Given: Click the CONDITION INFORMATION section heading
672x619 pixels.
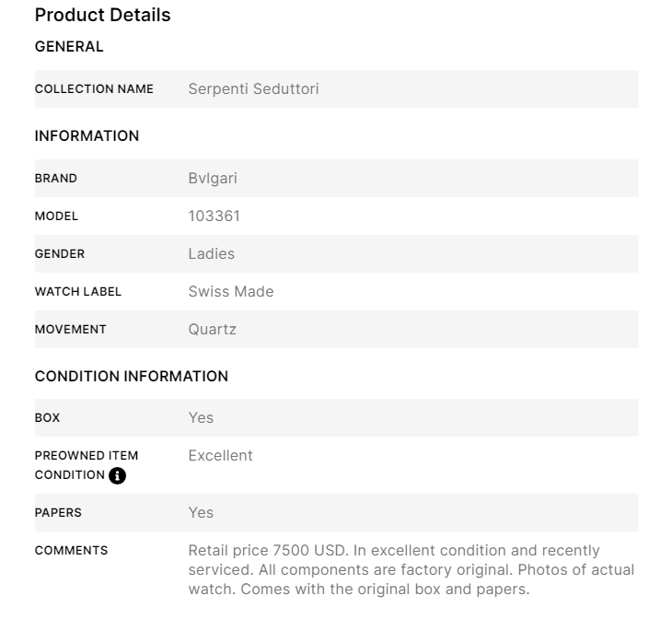Looking at the screenshot, I should coord(132,377).
